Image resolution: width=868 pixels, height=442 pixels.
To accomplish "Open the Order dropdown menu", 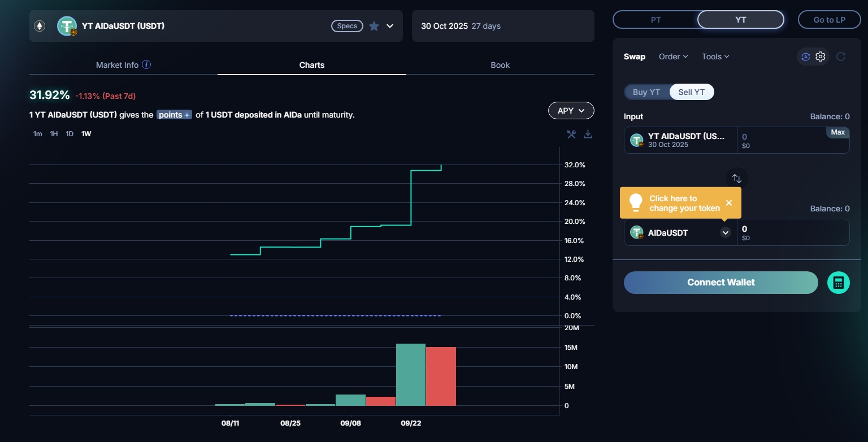I will click(673, 57).
